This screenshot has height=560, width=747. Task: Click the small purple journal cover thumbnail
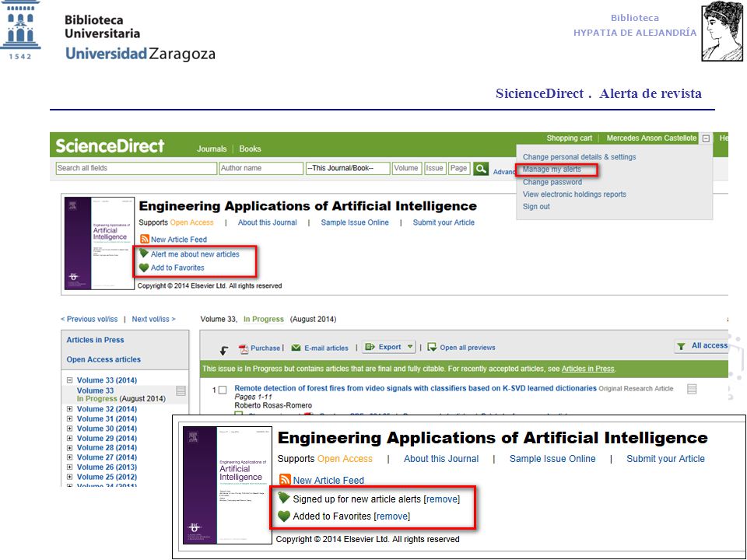tap(100, 243)
